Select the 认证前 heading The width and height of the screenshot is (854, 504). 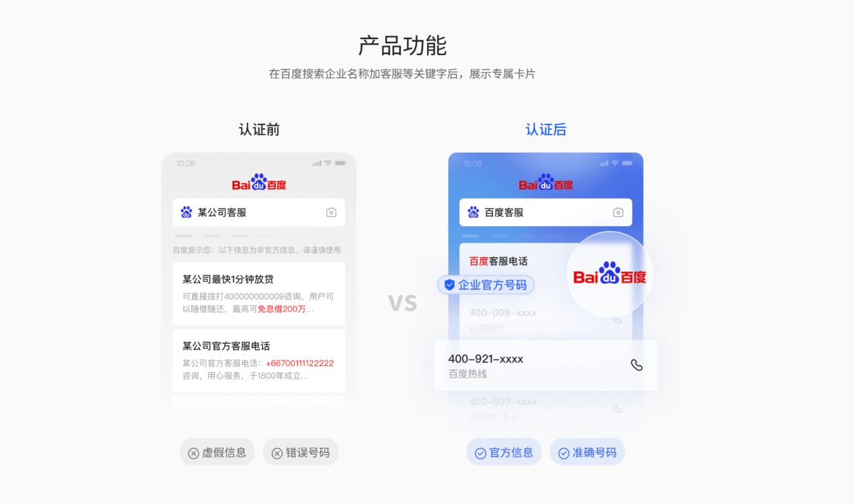pyautogui.click(x=259, y=130)
